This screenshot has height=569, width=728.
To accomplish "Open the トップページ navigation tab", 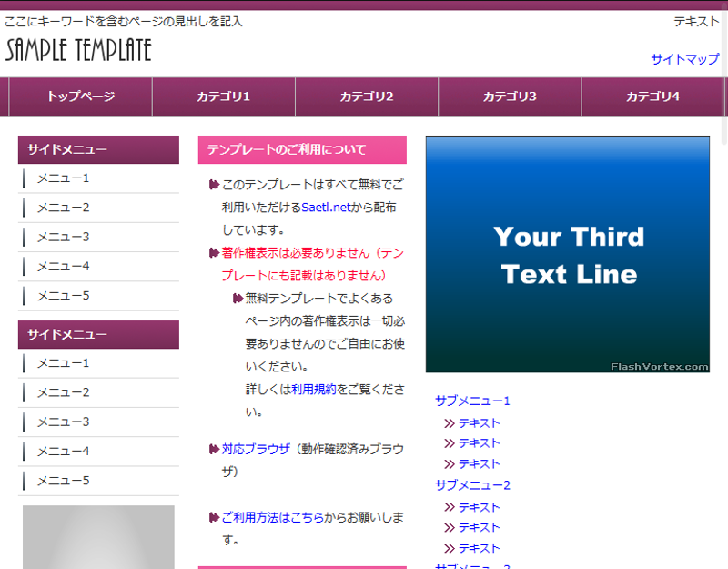I will tap(80, 97).
